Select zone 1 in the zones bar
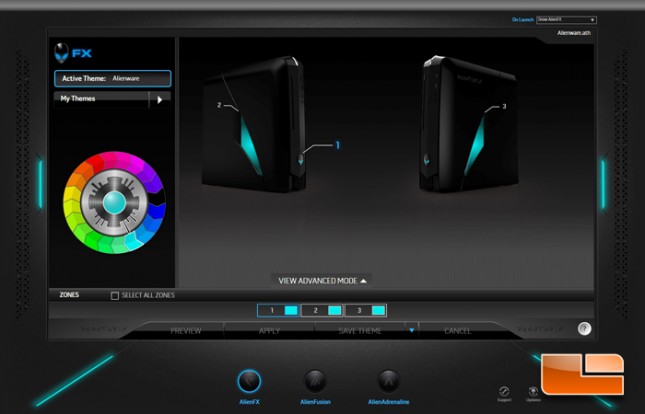 coord(278,310)
